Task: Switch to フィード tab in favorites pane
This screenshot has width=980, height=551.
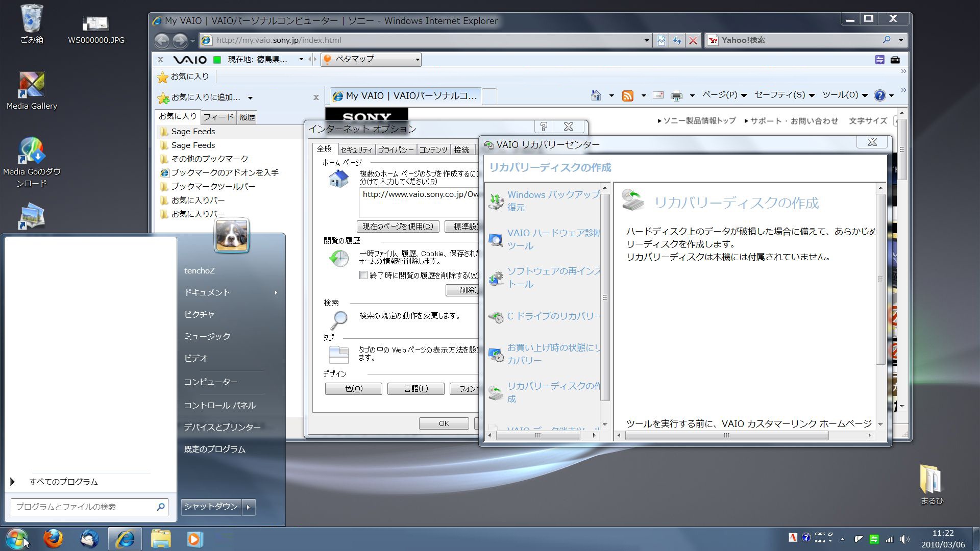Action: point(218,117)
